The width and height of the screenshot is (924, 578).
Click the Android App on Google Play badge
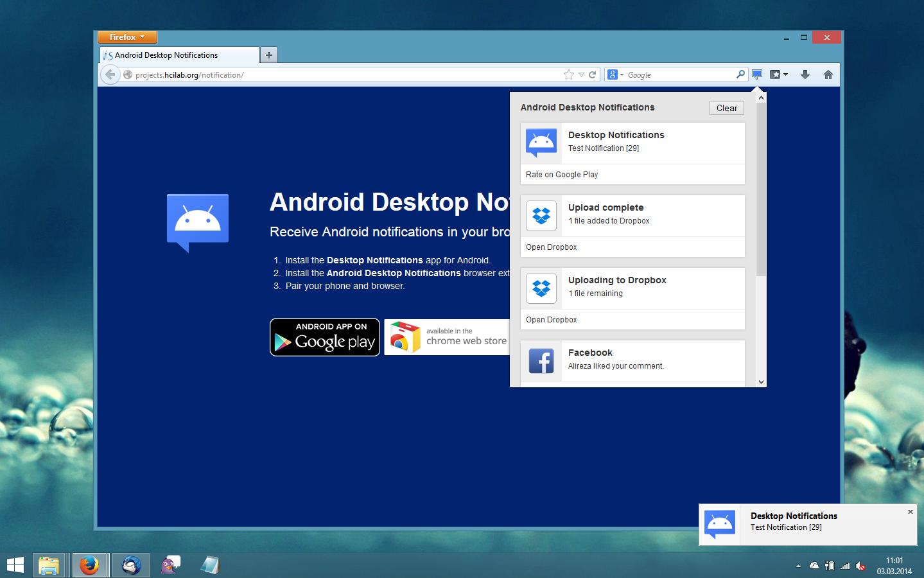(325, 337)
